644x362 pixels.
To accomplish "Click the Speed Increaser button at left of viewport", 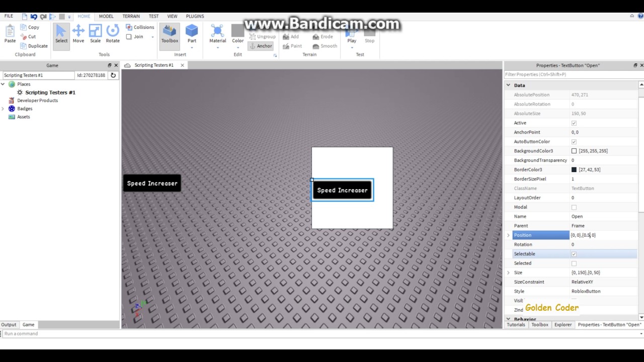I will (152, 183).
